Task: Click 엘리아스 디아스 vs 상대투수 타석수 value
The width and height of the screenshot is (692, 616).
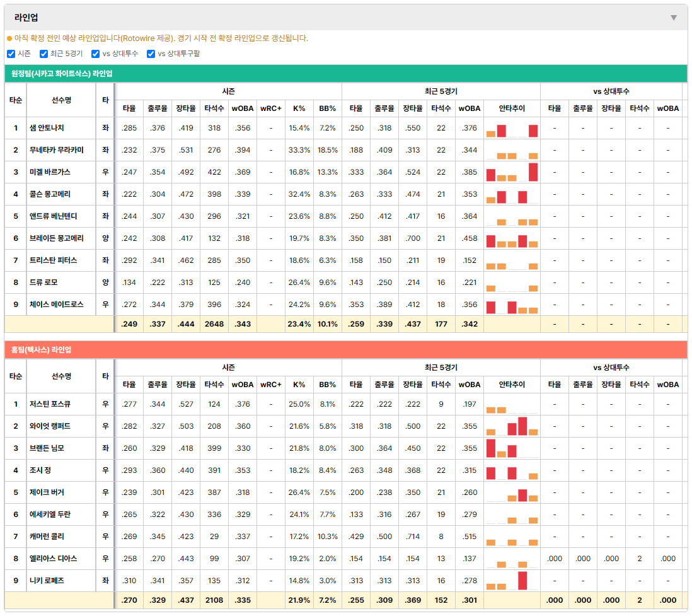Action: pyautogui.click(x=640, y=559)
